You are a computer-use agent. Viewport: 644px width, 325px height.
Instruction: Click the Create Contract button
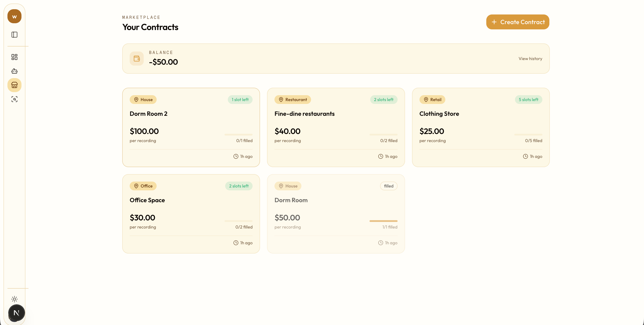[x=517, y=22]
